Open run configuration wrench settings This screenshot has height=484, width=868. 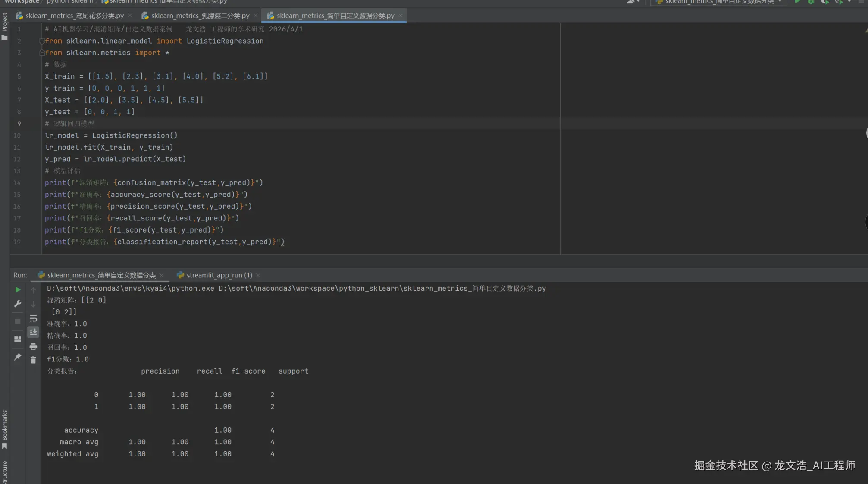18,304
